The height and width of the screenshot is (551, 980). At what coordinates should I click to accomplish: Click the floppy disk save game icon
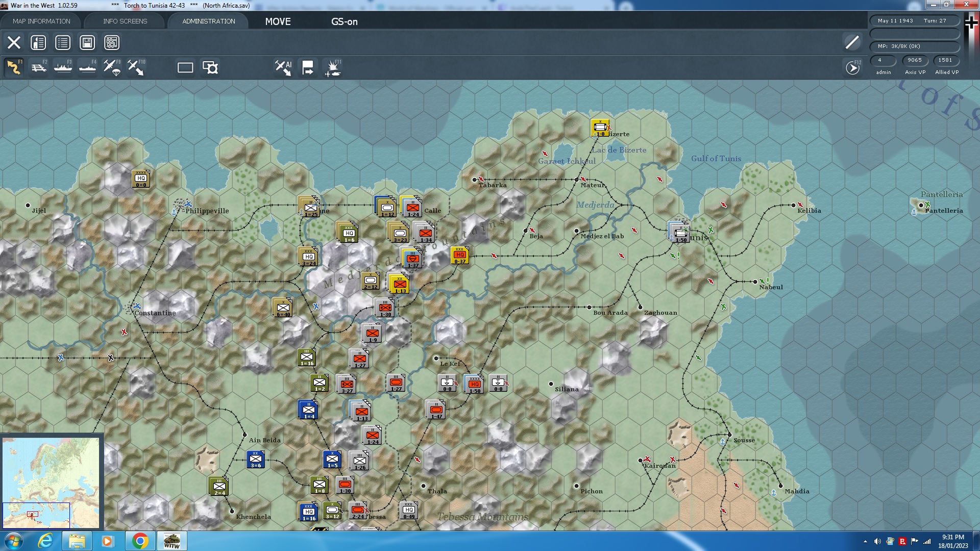click(x=87, y=42)
